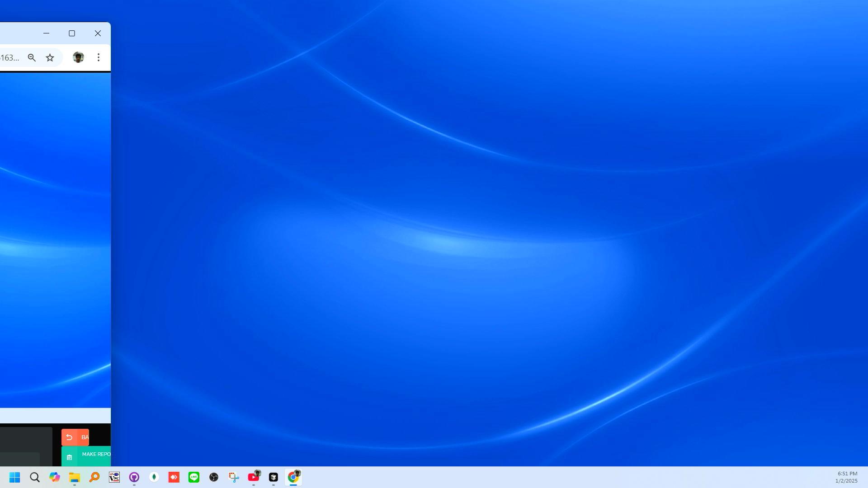Open the Chrome profile avatar

click(78, 57)
